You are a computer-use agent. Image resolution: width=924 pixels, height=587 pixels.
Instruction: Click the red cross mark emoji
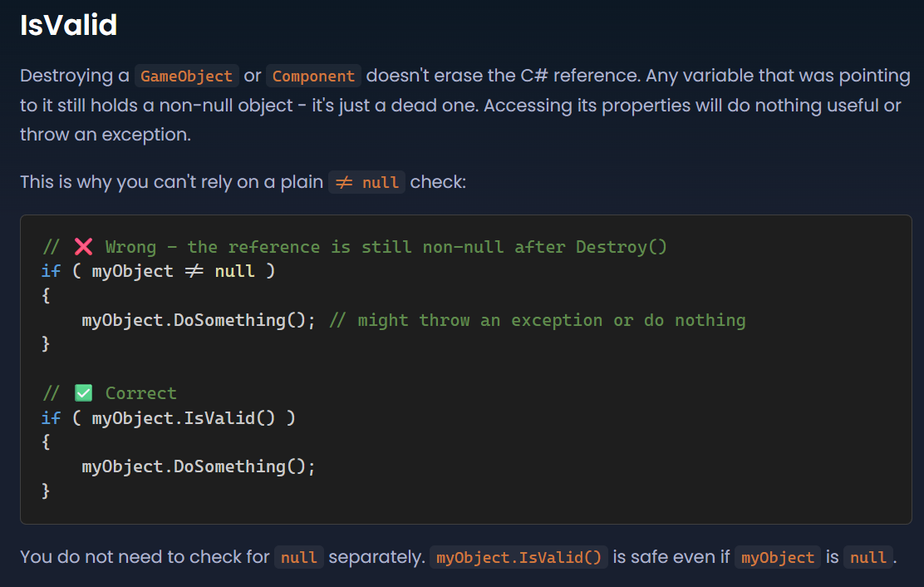[84, 246]
